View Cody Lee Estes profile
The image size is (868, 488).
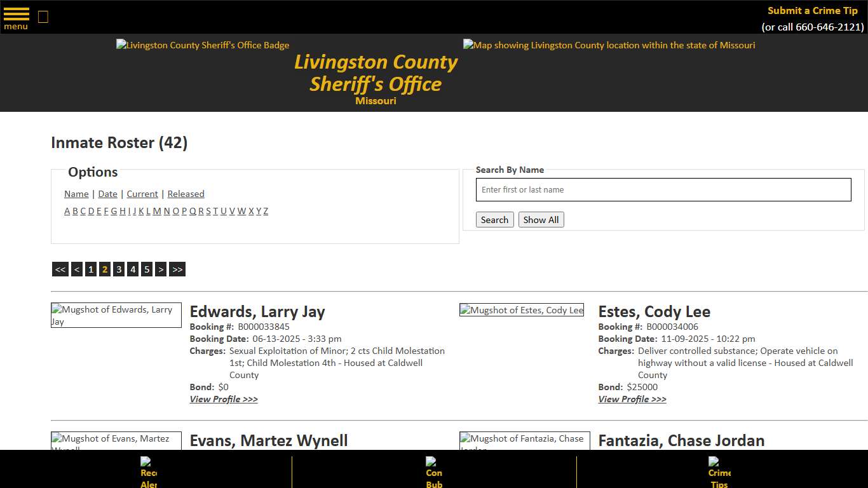[x=632, y=399]
